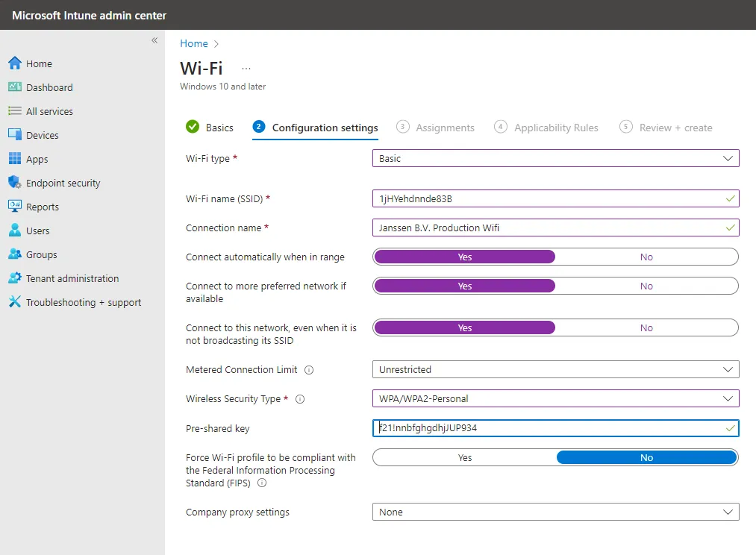Open the Devices monitor icon
The height and width of the screenshot is (555, 756).
coord(15,134)
